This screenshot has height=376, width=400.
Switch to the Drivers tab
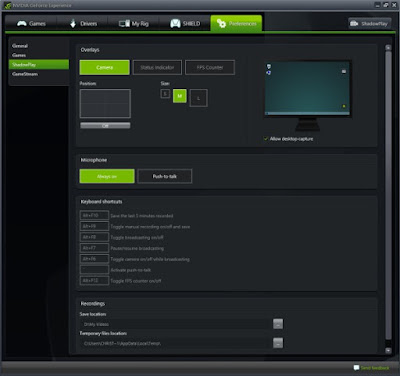[83, 24]
